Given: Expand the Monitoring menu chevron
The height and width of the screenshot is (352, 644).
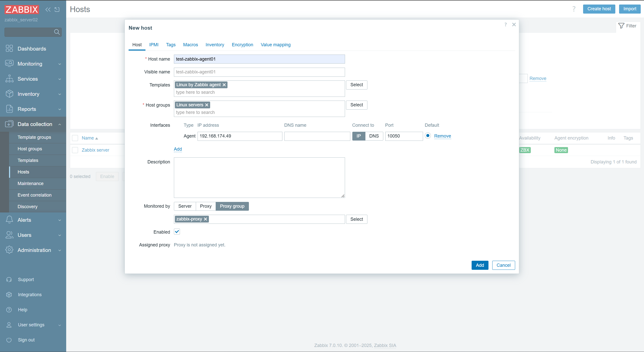Looking at the screenshot, I should coord(60,64).
